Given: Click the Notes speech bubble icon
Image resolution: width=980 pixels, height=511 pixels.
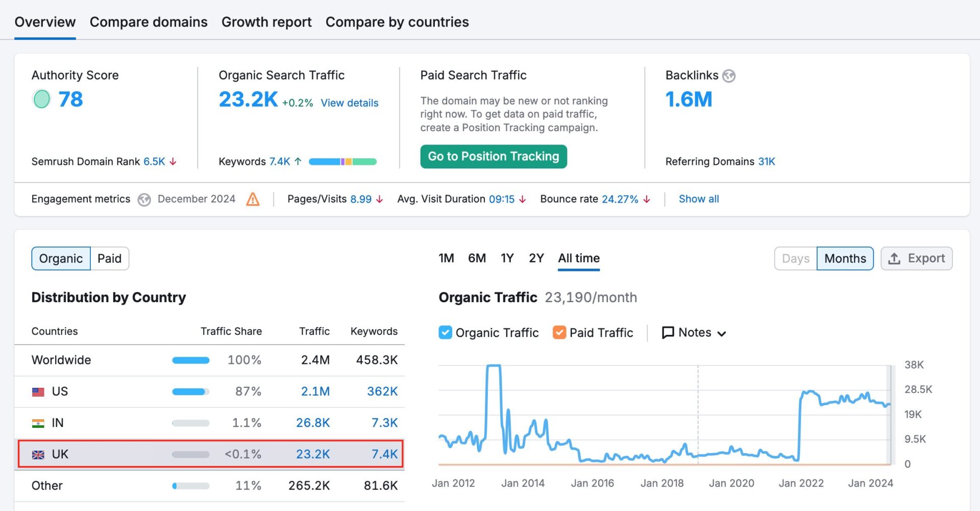Looking at the screenshot, I should [668, 333].
